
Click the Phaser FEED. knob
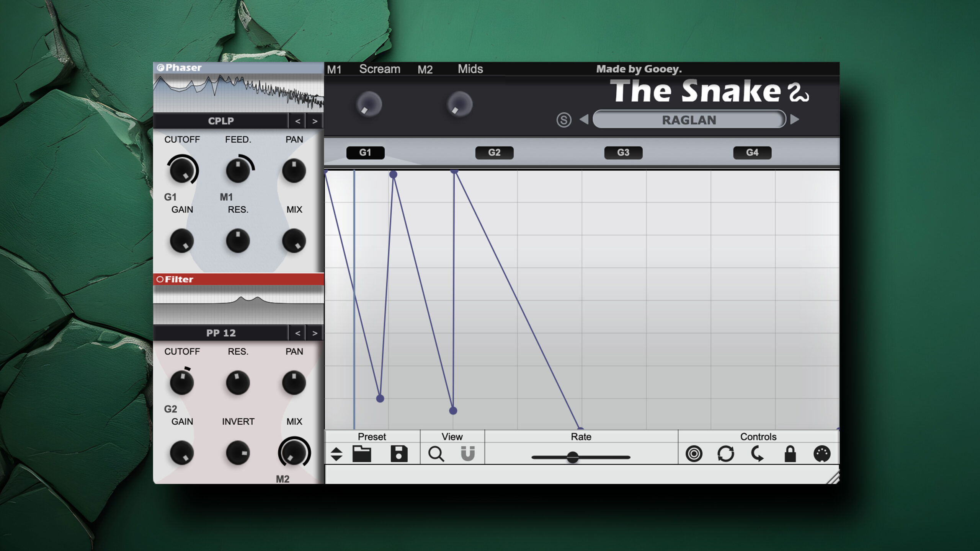point(238,170)
